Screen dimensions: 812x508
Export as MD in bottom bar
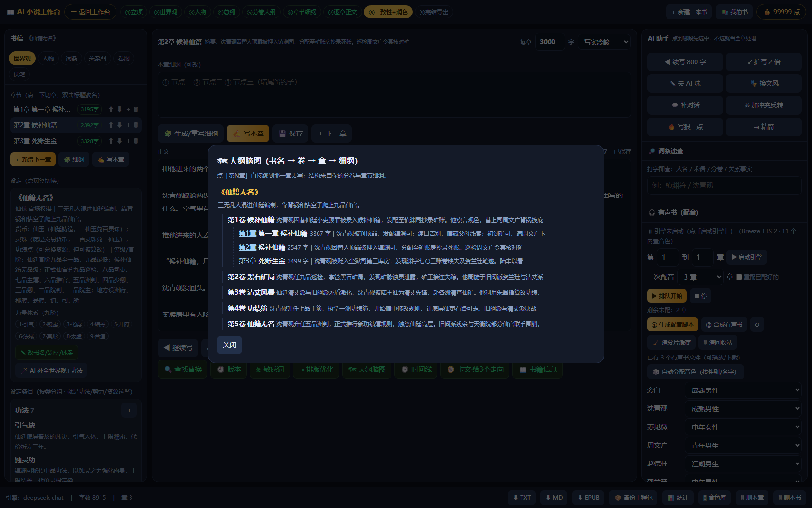click(x=554, y=497)
